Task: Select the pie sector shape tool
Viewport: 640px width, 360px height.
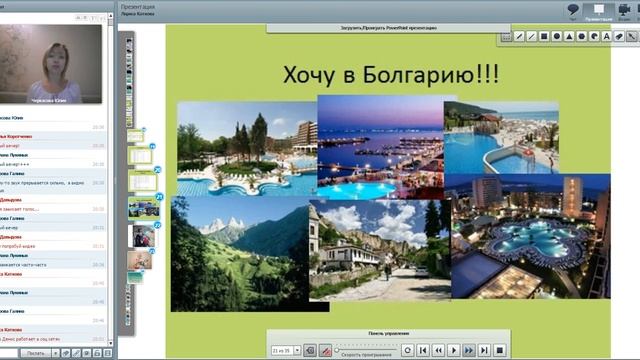Action: [594, 37]
